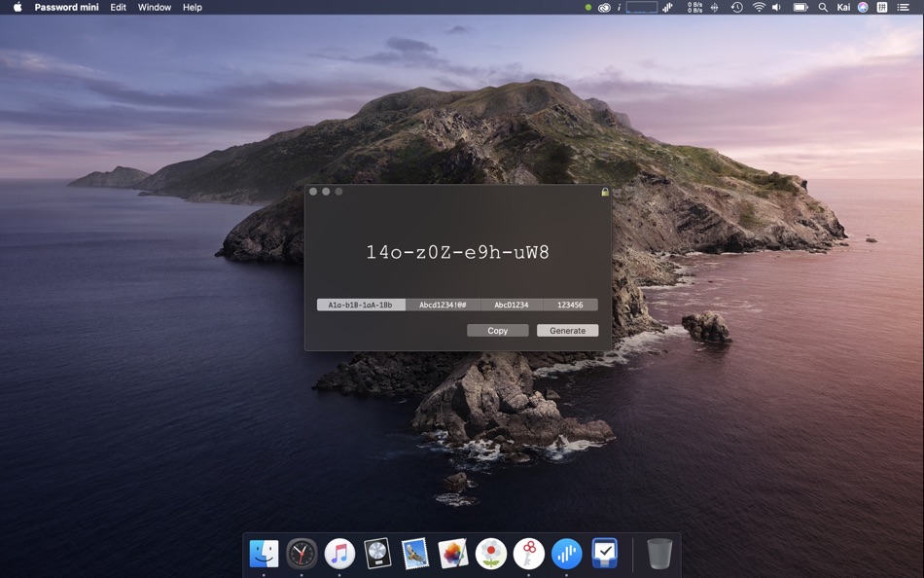The width and height of the screenshot is (924, 578).
Task: Open Notification Center list icon
Action: [903, 8]
